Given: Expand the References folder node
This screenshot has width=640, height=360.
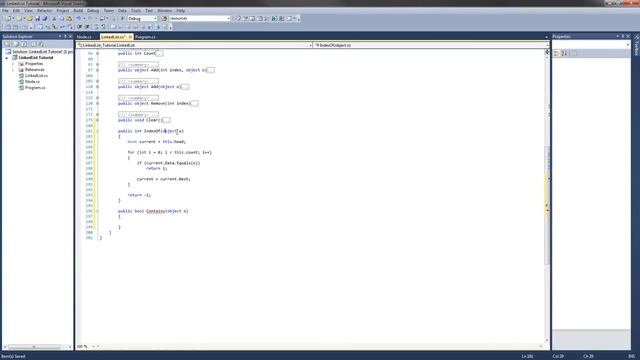Looking at the screenshot, I should coord(13,70).
